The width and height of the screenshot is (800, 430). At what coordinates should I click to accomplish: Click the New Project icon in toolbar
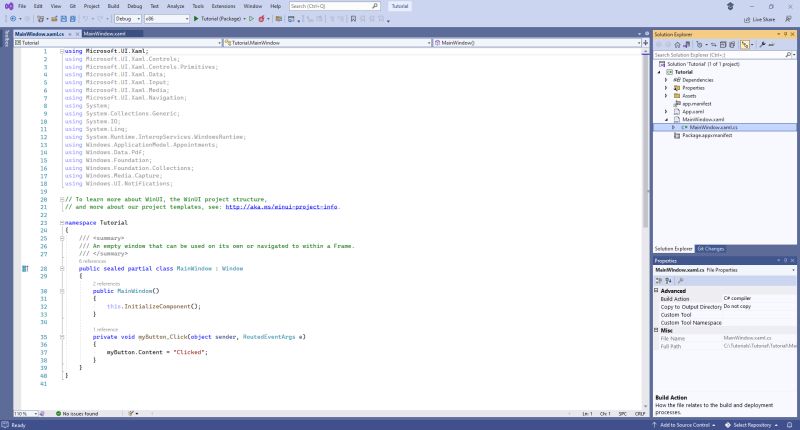40,19
